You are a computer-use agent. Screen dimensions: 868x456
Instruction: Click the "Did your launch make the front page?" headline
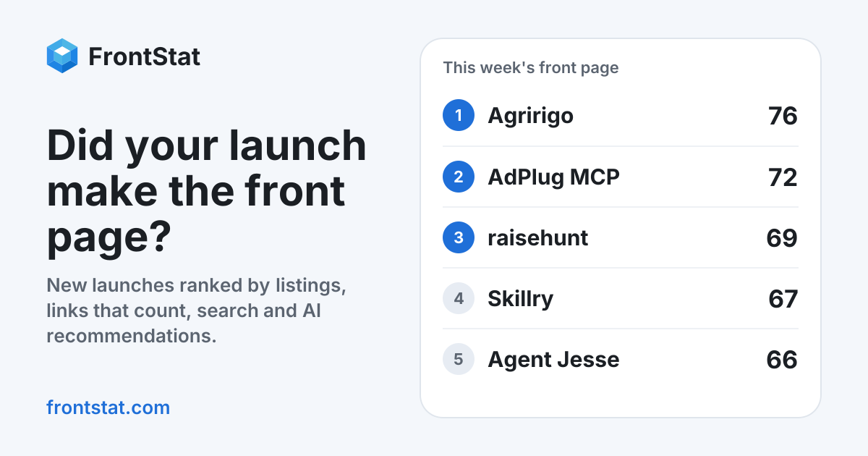(x=207, y=193)
